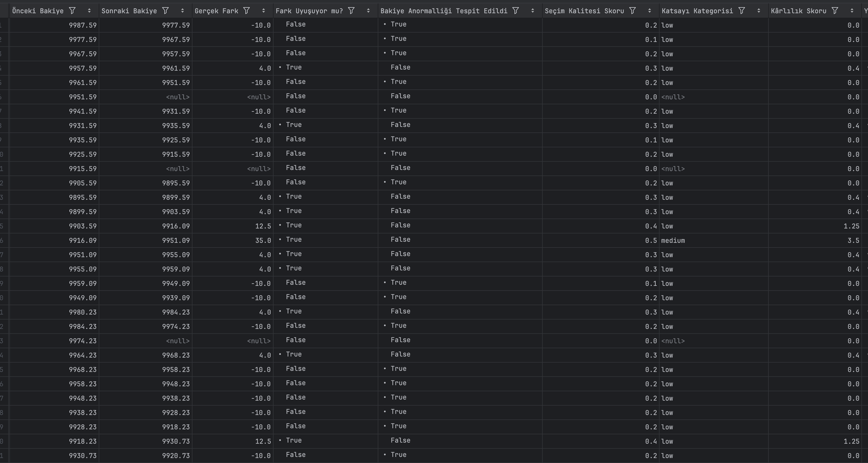The height and width of the screenshot is (463, 868).
Task: Click the True value for 9957.59 row Fark Uyuşuyor
Action: (x=293, y=67)
